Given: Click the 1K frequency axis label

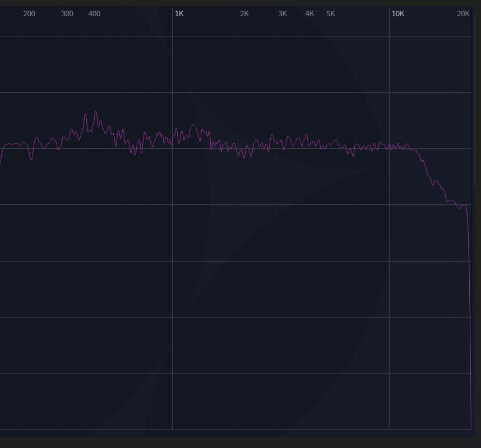Looking at the screenshot, I should tap(179, 14).
